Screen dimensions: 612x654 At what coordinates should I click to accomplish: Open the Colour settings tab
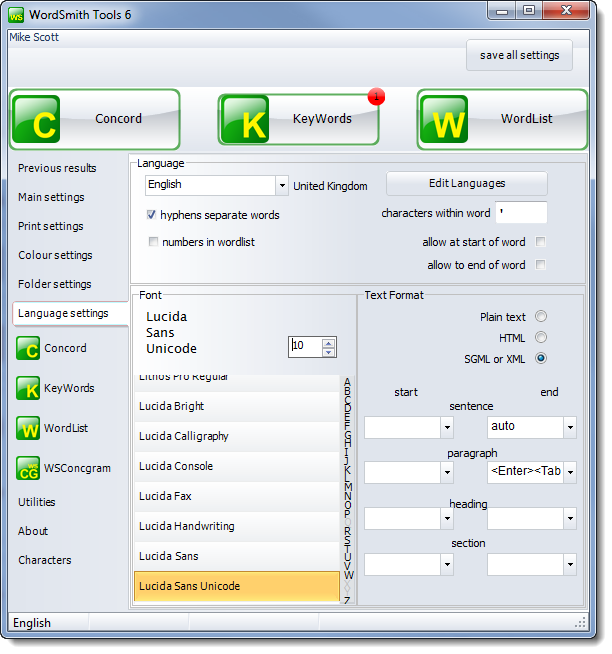[x=55, y=256]
